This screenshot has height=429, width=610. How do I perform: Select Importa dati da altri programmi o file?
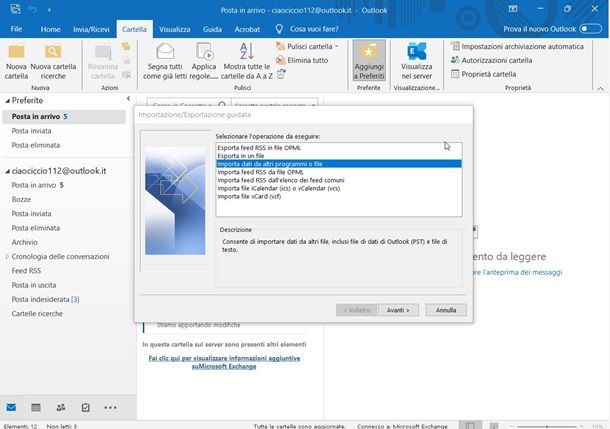pyautogui.click(x=338, y=164)
